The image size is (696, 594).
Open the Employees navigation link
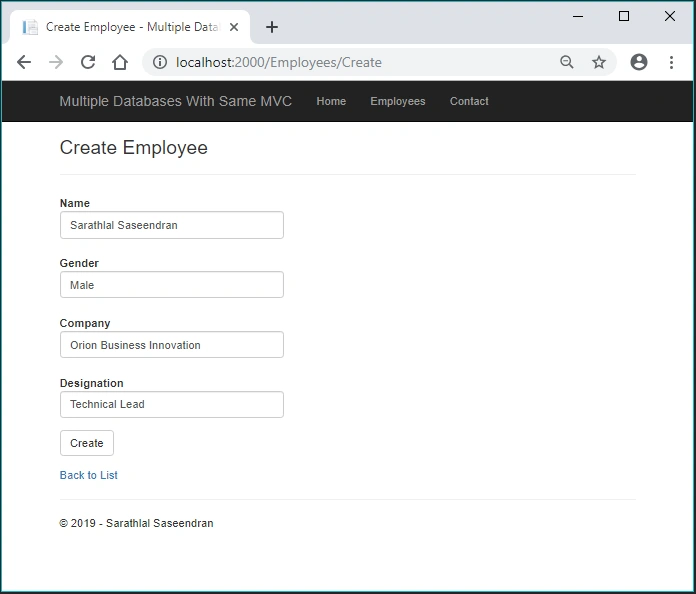pos(398,101)
